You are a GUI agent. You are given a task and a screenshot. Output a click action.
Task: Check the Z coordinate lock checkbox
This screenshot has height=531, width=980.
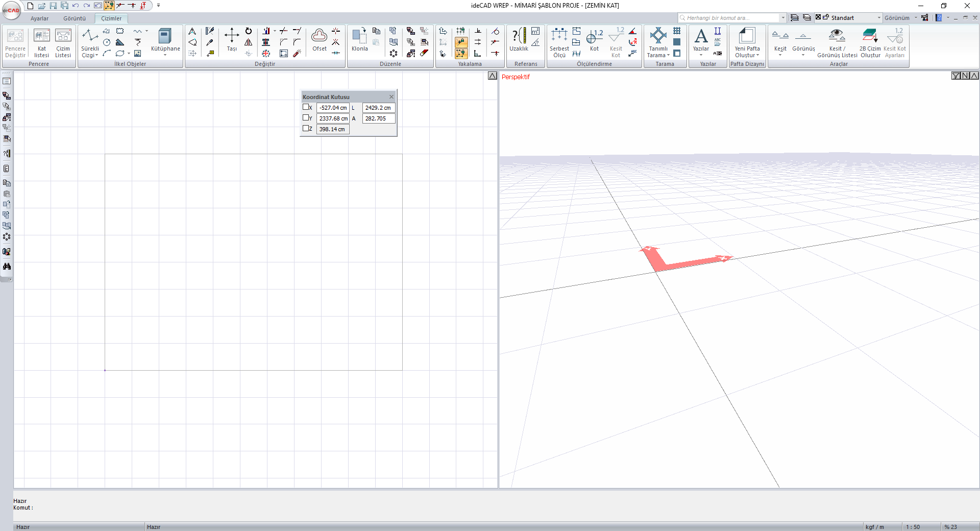(306, 129)
